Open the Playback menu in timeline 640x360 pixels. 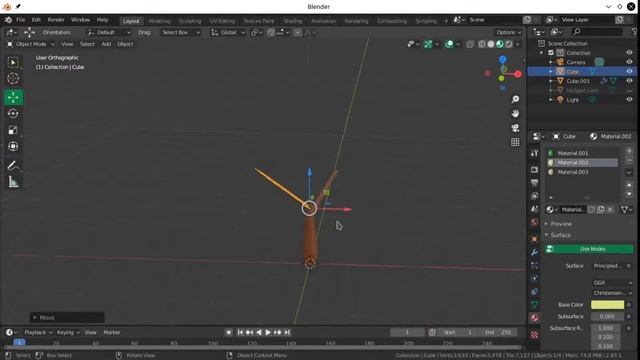(x=38, y=332)
